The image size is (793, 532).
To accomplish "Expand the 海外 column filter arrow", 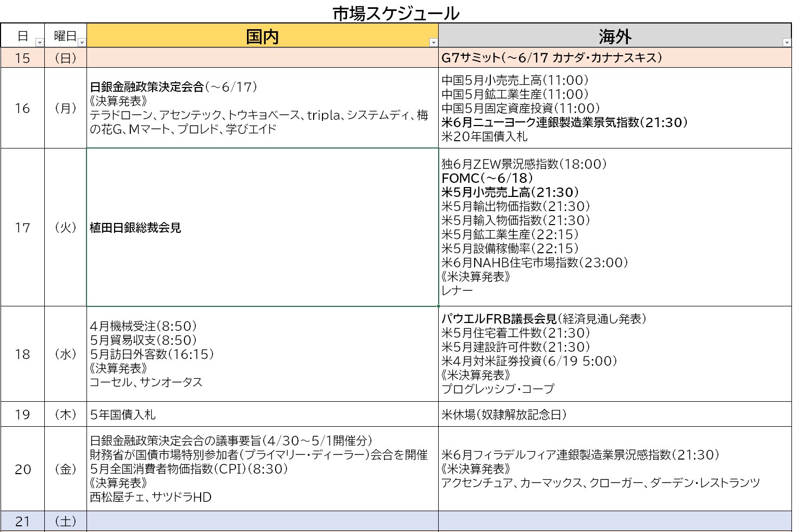I will (786, 43).
